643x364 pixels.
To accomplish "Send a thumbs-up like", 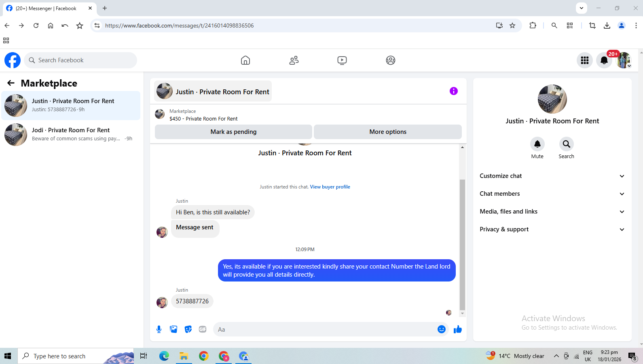I will coord(458,329).
